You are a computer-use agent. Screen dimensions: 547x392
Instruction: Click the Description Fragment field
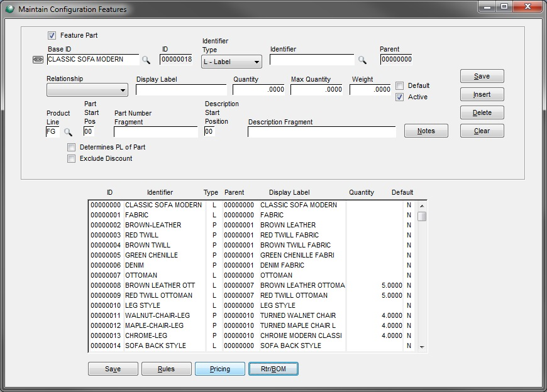click(x=322, y=132)
